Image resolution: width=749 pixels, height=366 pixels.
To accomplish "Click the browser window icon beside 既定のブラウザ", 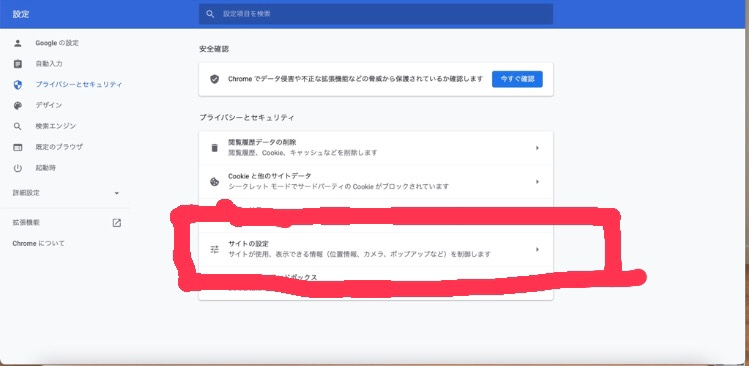I will pos(18,147).
